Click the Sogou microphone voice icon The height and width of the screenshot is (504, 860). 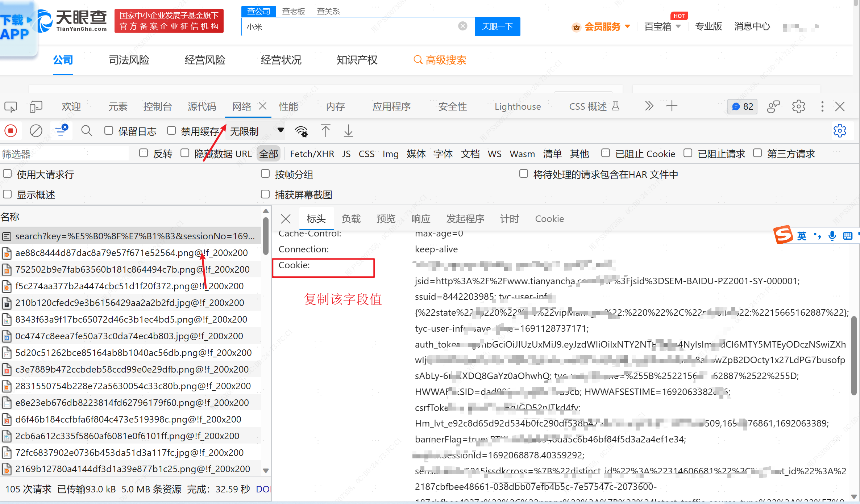[832, 236]
